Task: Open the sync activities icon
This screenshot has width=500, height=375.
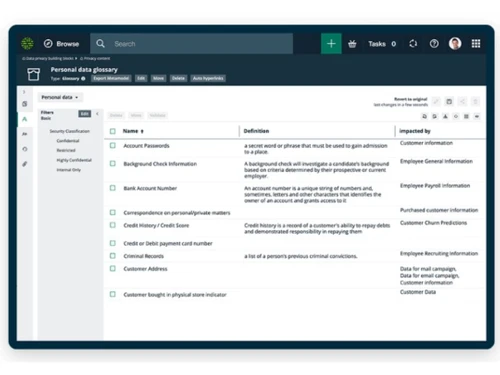Action: coord(413,44)
